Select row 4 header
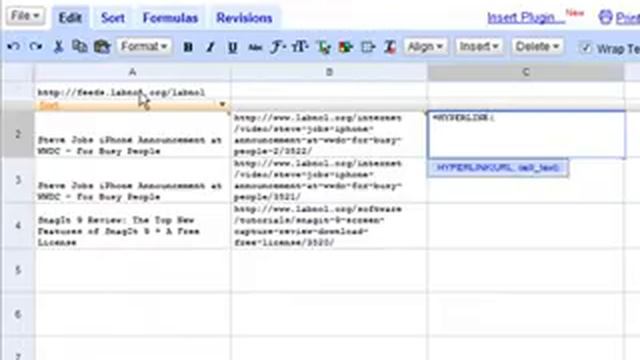Image resolution: width=640 pixels, height=360 pixels. coord(18,225)
